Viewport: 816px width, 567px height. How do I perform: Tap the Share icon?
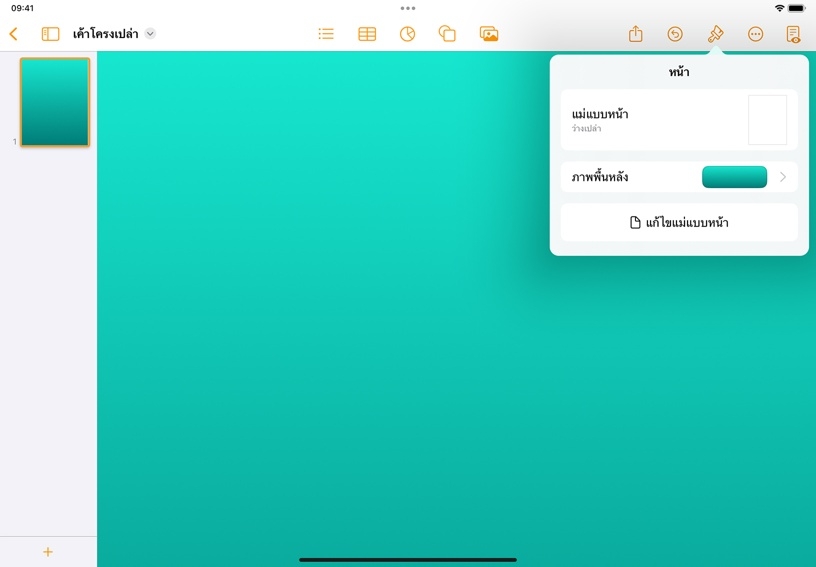[635, 34]
